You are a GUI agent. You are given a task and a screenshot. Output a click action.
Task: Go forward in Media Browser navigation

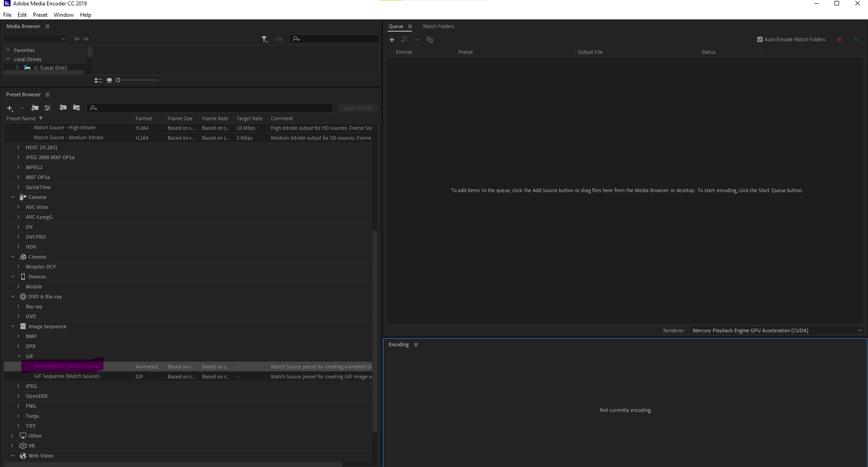[86, 39]
